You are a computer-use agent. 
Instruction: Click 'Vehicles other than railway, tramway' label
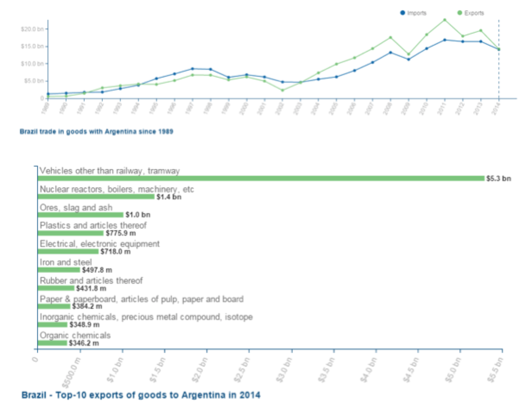pos(110,171)
